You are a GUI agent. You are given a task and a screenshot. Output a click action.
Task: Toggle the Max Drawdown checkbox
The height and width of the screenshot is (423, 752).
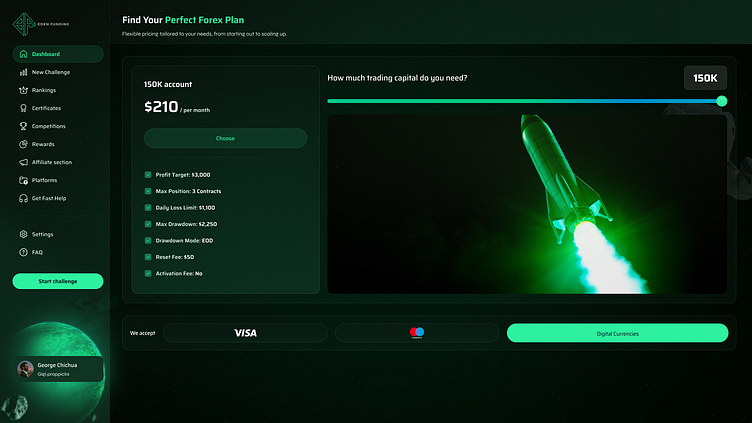(148, 224)
